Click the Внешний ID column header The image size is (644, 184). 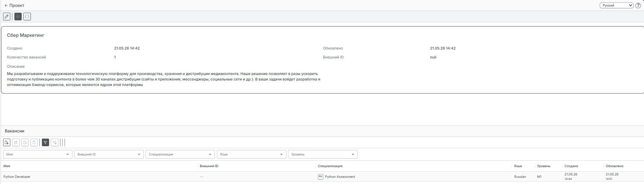(209, 166)
